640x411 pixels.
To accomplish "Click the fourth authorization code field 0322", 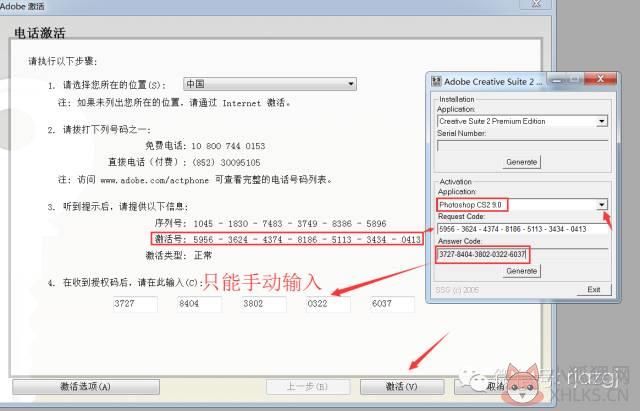I will click(328, 304).
